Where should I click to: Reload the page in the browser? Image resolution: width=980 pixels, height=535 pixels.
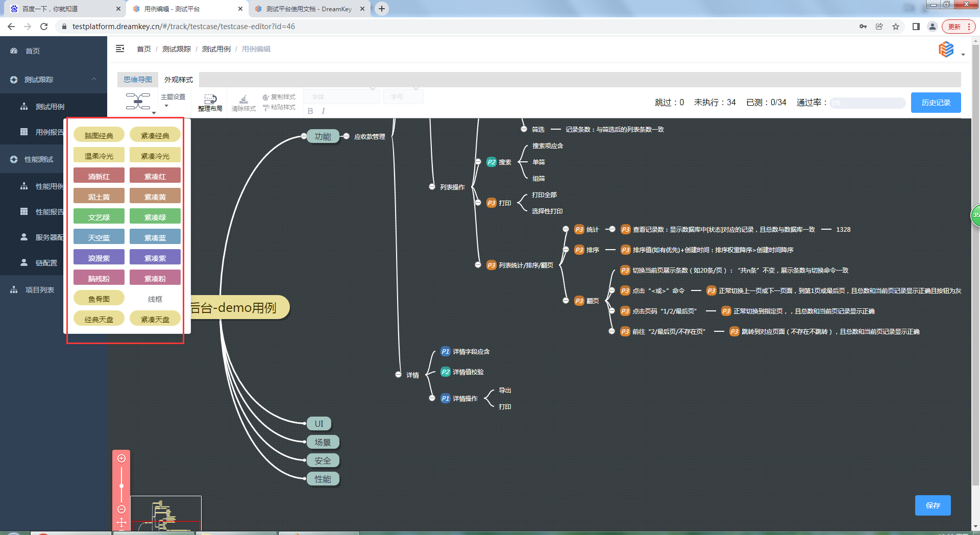(44, 27)
